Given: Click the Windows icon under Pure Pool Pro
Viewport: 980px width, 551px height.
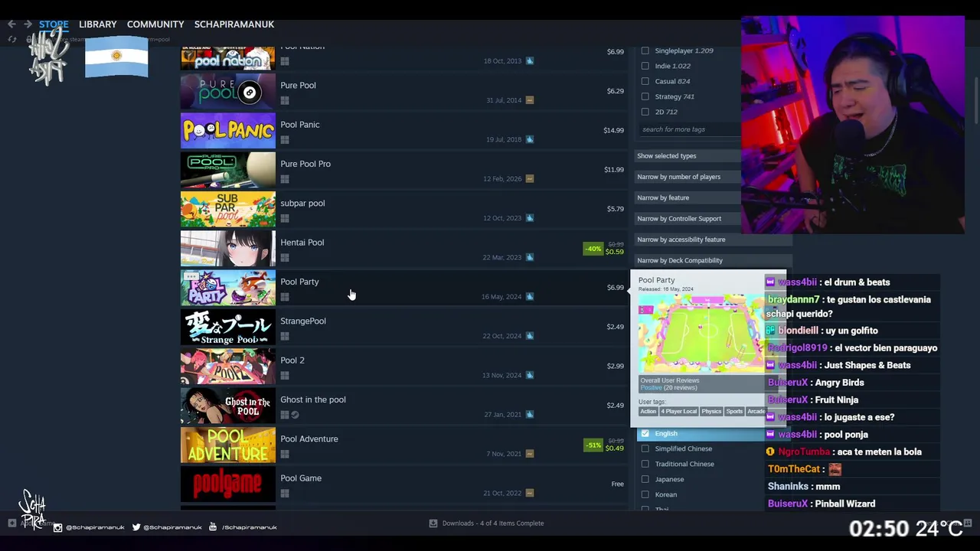Looking at the screenshot, I should tap(285, 179).
